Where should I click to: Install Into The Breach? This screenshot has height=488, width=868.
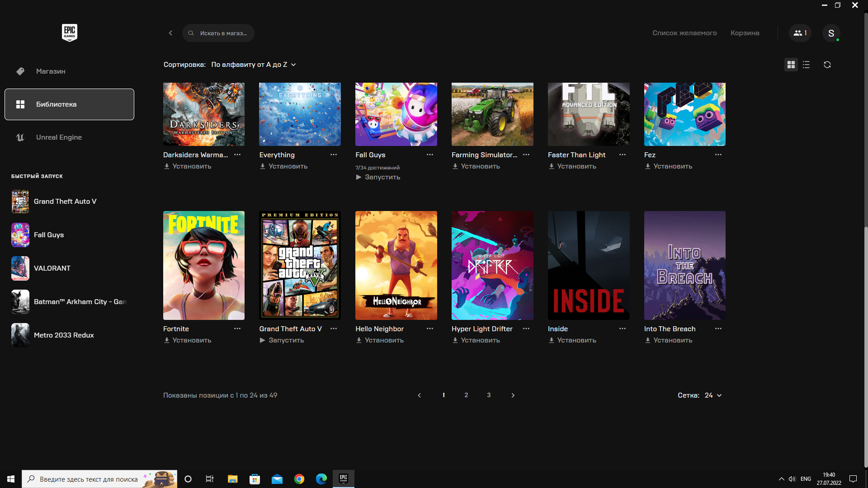pos(669,340)
